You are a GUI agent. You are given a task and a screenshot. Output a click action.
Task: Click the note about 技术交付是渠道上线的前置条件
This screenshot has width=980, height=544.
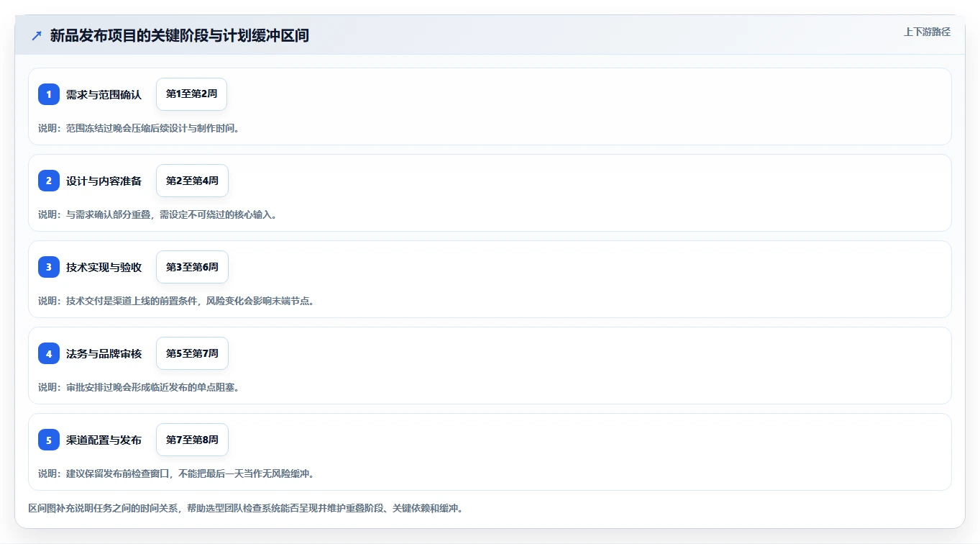click(x=176, y=301)
